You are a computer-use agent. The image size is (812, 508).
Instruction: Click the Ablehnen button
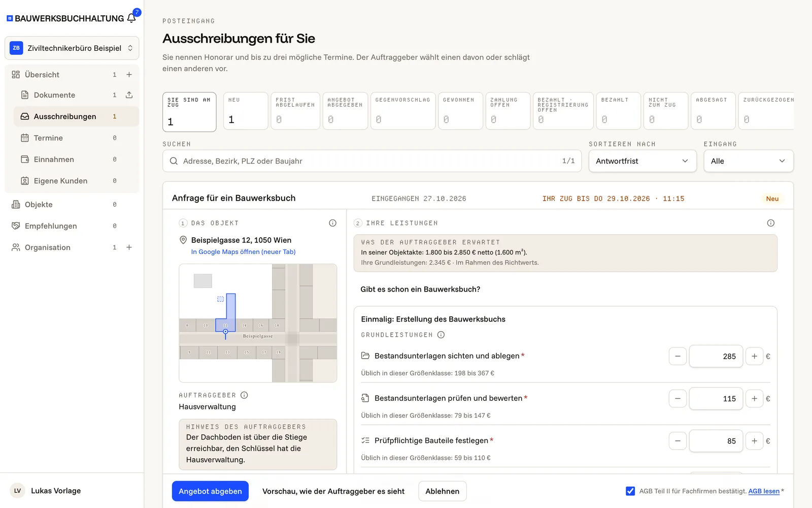pyautogui.click(x=443, y=491)
